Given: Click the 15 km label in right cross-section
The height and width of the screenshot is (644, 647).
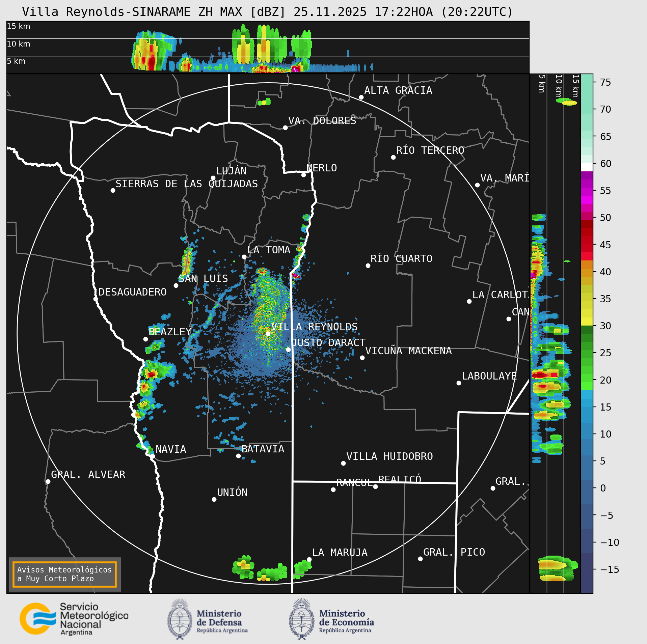Looking at the screenshot, I should [x=575, y=86].
